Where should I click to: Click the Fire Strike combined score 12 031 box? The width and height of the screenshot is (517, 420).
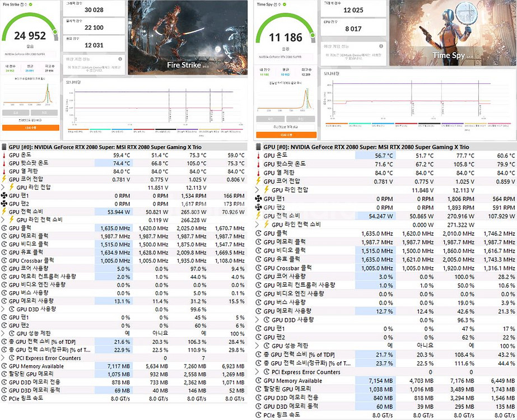tap(94, 44)
